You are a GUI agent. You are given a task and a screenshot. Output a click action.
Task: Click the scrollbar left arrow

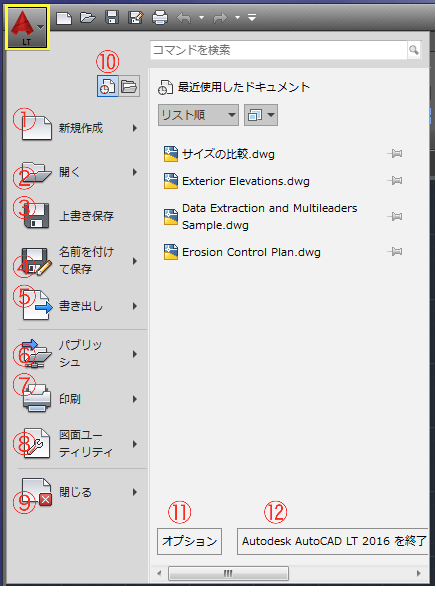click(159, 573)
